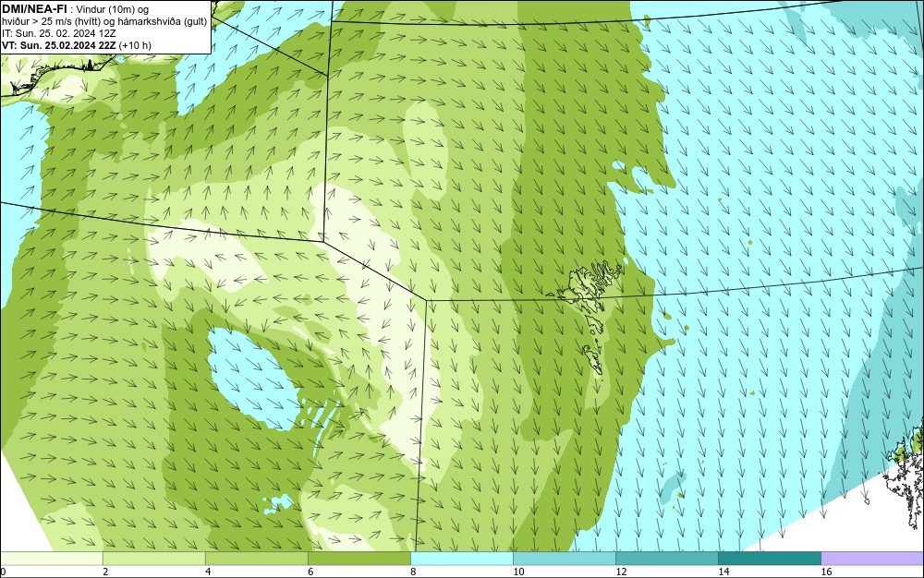
Task: Click the purple above-16 m/s legend swatch
Action: tap(872, 558)
